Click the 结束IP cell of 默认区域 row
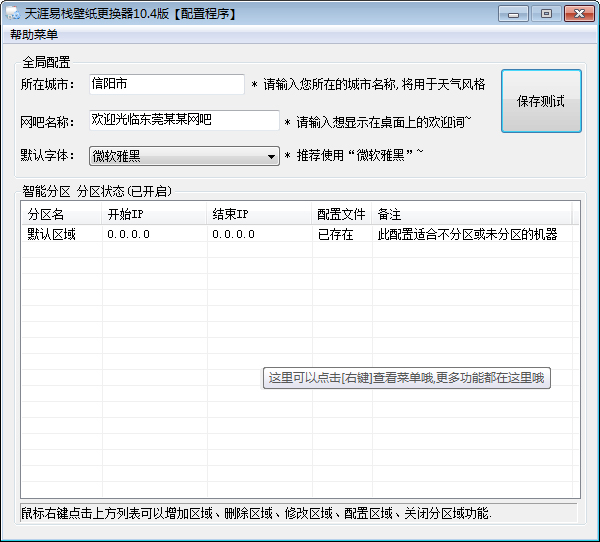 pos(233,234)
